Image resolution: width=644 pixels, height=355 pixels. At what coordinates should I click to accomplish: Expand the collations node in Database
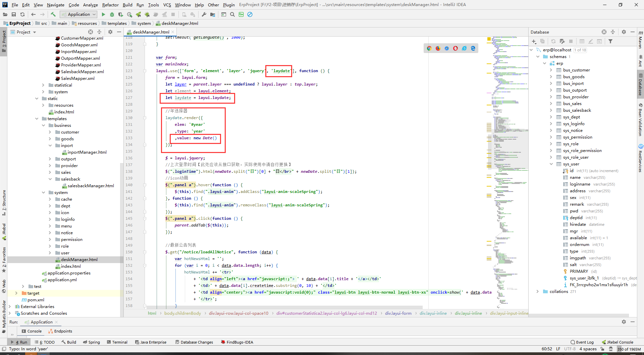pos(538,292)
